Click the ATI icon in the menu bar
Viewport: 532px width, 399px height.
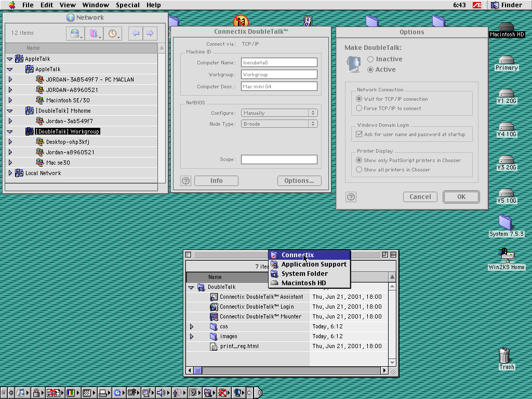tap(477, 5)
